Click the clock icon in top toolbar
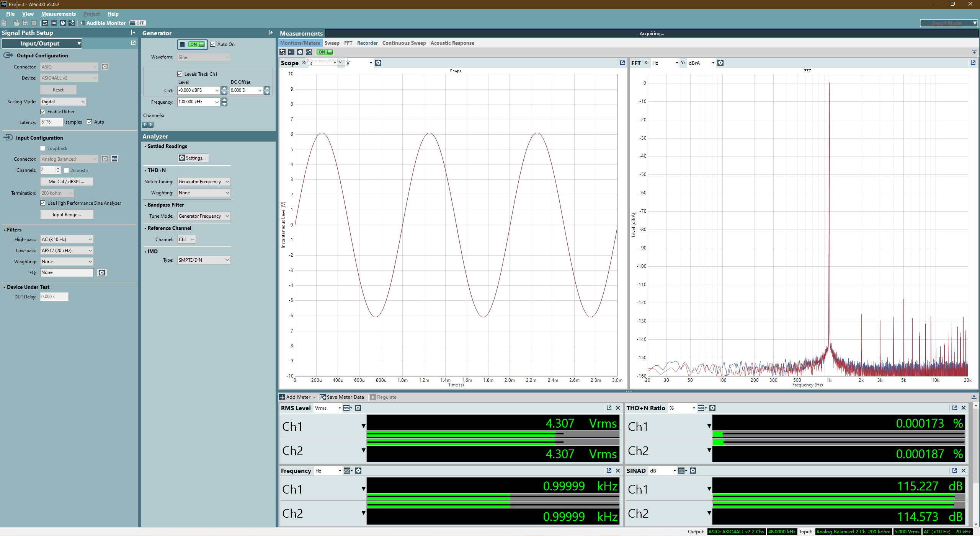Image resolution: width=980 pixels, height=536 pixels. [x=63, y=23]
